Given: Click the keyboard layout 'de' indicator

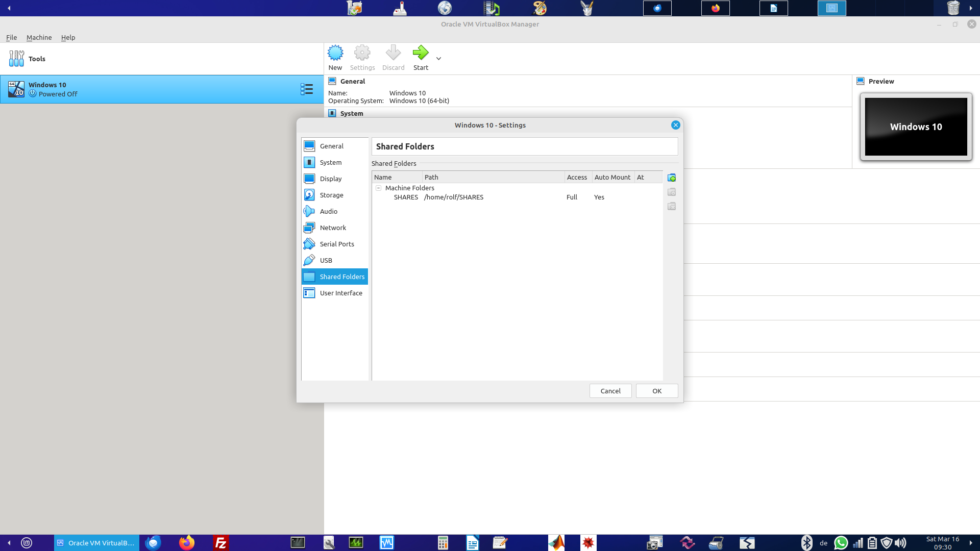Looking at the screenshot, I should (x=823, y=543).
